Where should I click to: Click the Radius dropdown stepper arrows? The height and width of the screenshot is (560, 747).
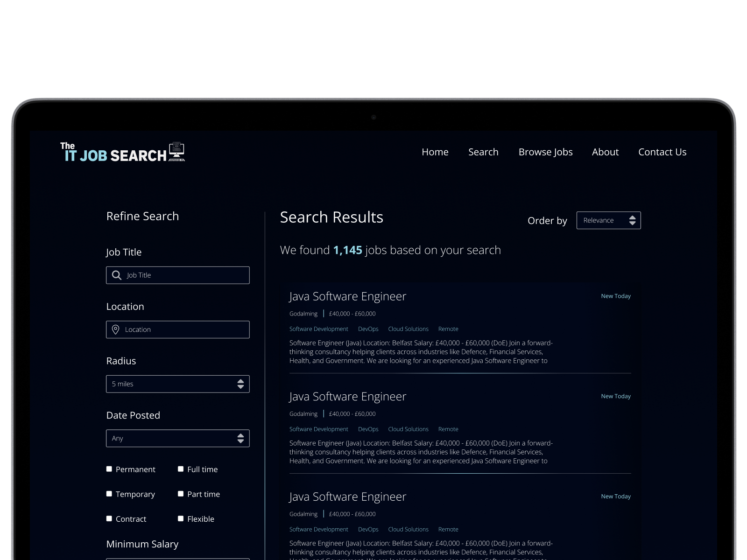coord(240,384)
